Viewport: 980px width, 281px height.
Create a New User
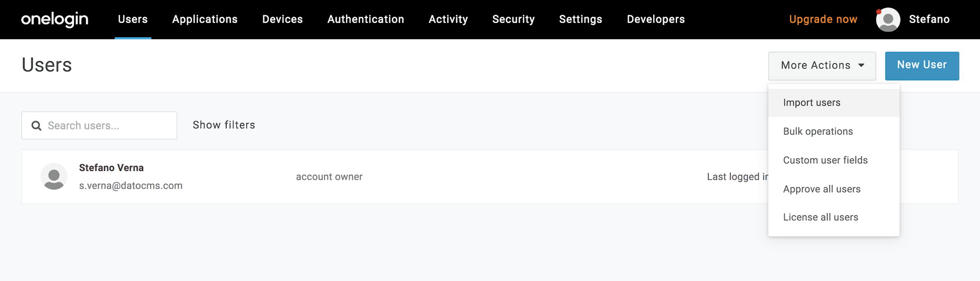922,66
